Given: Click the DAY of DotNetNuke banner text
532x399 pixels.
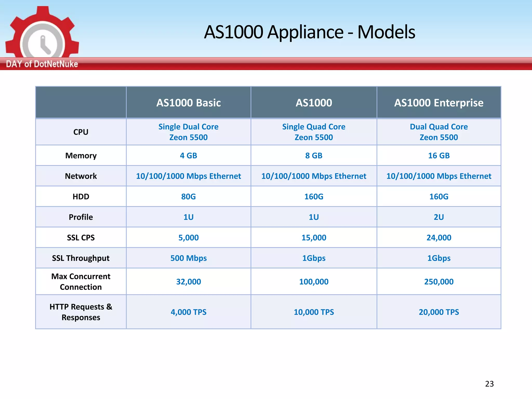Looking at the screenshot, I should [x=42, y=64].
